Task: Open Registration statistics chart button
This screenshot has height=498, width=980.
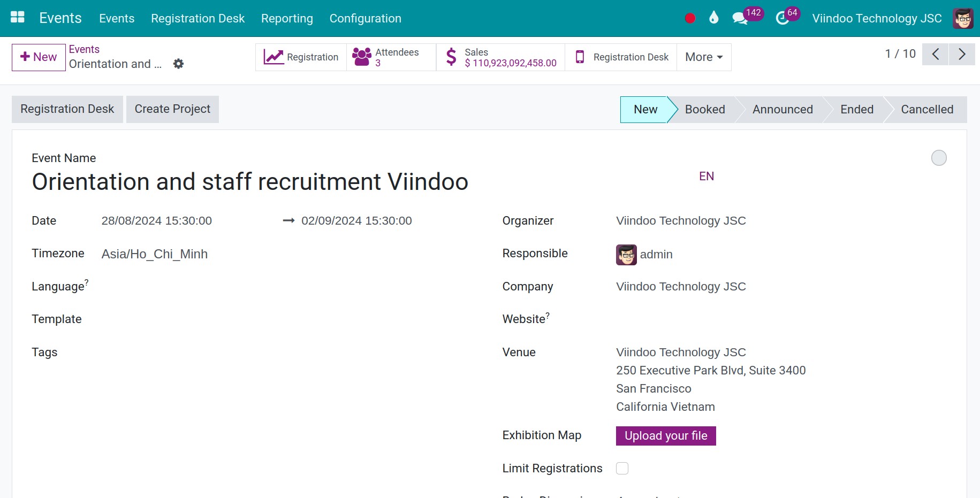Action: (301, 57)
